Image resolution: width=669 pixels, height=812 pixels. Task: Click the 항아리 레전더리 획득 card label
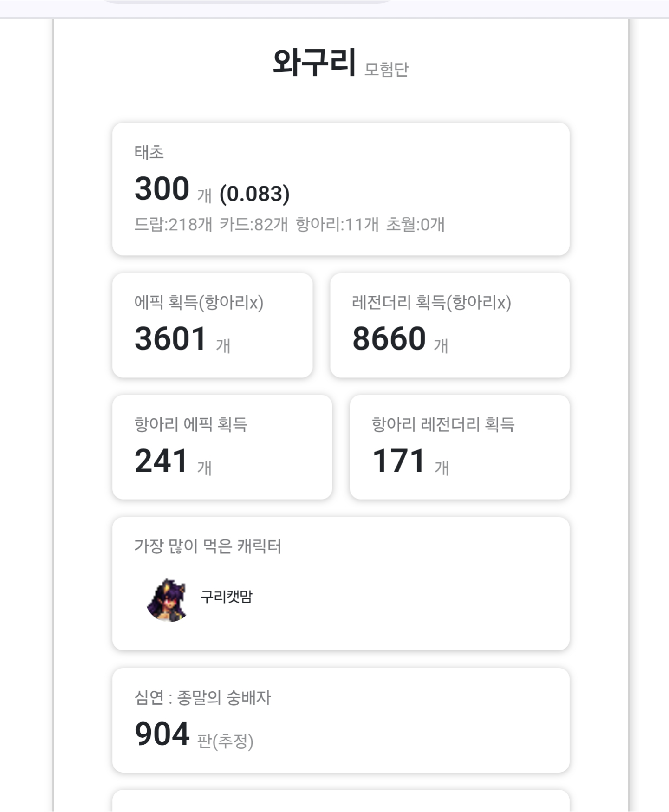[x=443, y=424]
